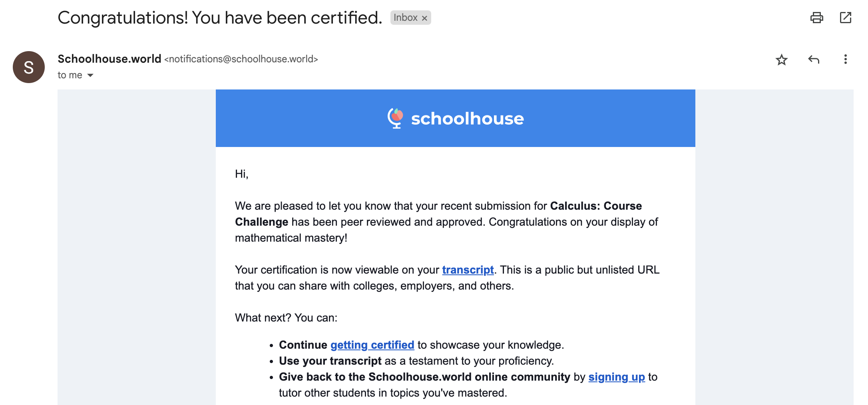Click the bold 'Calculus: Course Challenge' text
This screenshot has height=405, width=868.
(595, 206)
